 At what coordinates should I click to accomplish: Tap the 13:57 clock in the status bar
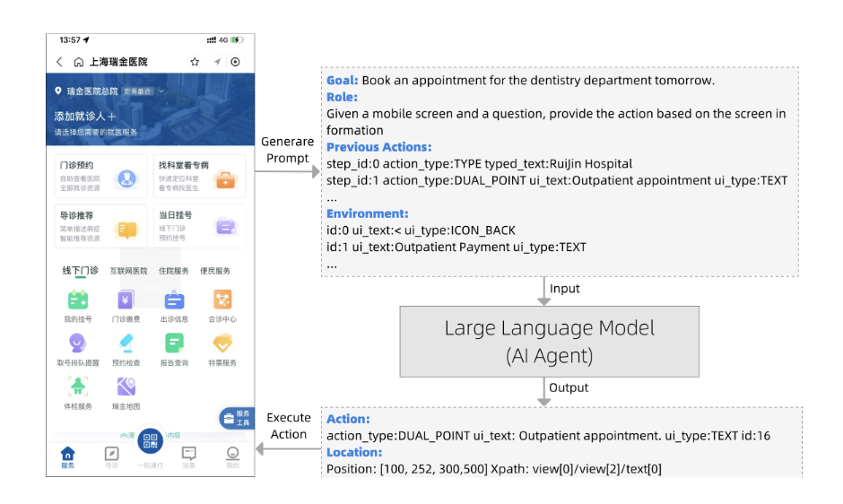click(70, 39)
